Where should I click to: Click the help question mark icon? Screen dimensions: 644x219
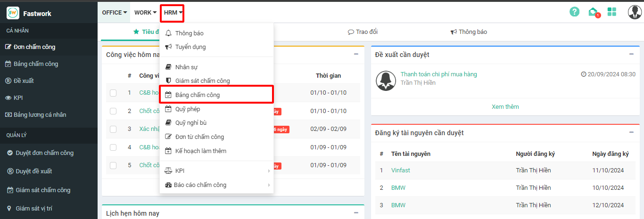(574, 12)
